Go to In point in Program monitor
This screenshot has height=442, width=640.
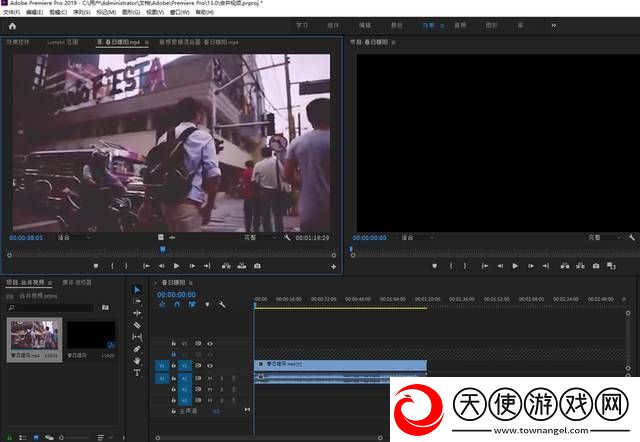485,266
